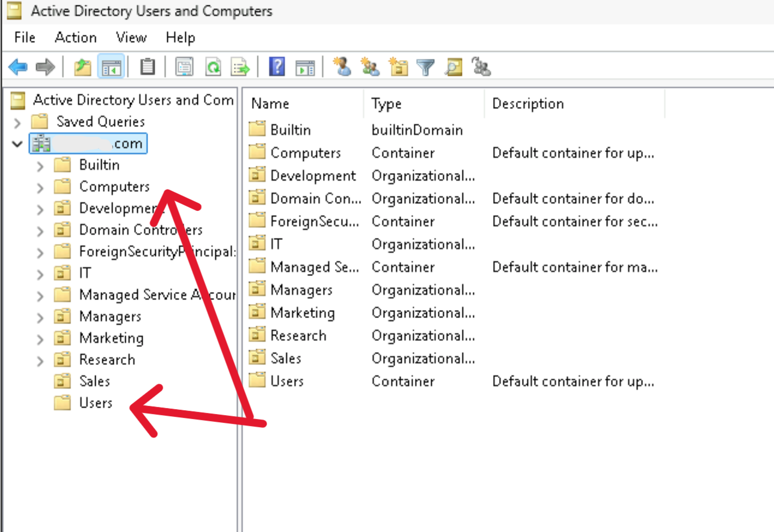The width and height of the screenshot is (774, 532).
Task: Click the Up one level folder icon
Action: pos(83,67)
